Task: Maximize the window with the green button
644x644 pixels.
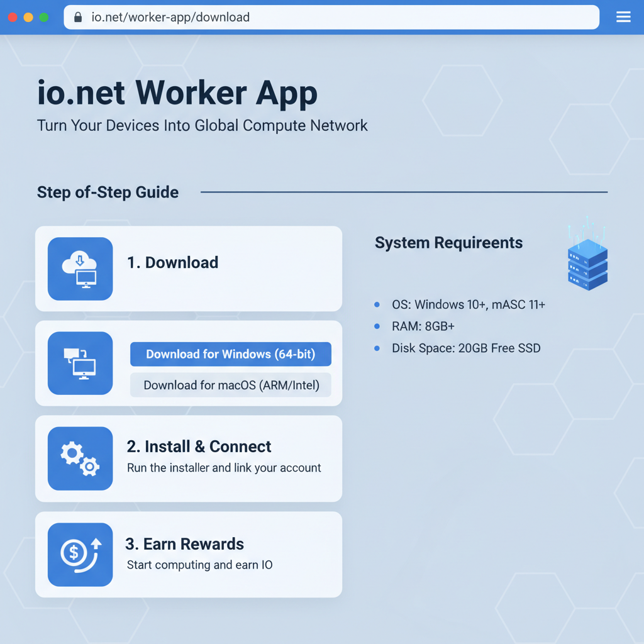Action: (44, 17)
